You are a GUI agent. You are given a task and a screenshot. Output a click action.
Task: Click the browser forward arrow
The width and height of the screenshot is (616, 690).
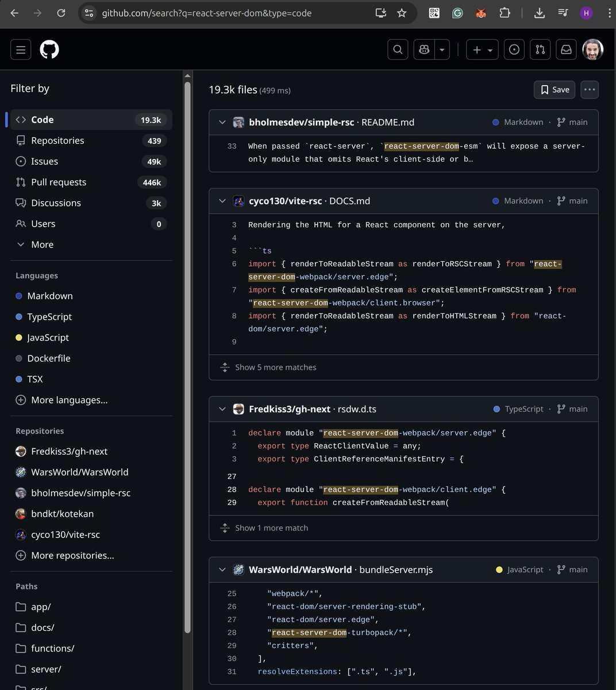tap(37, 13)
